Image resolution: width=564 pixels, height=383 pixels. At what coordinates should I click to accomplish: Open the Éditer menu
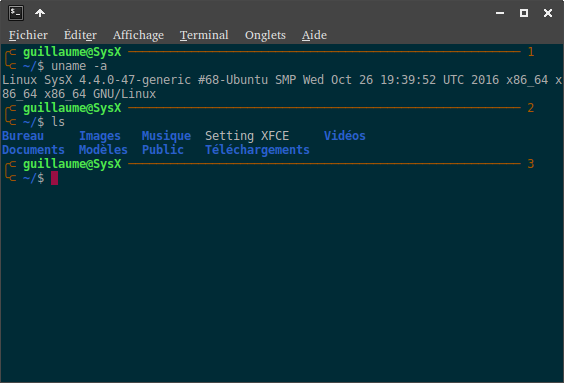click(80, 35)
